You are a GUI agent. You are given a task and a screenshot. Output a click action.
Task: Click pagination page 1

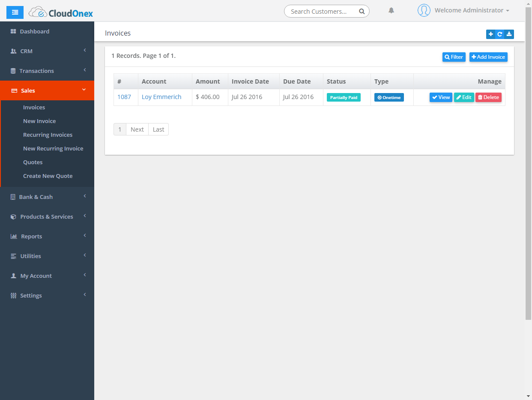click(120, 129)
